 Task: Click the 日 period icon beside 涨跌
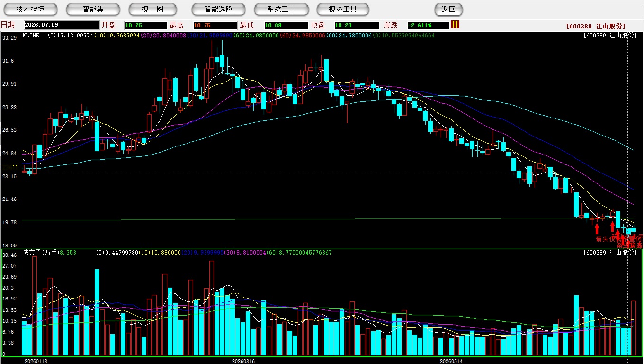455,25
